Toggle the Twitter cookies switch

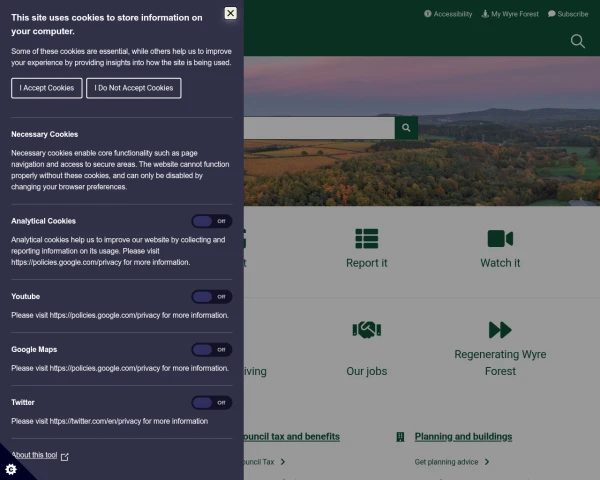coord(212,403)
